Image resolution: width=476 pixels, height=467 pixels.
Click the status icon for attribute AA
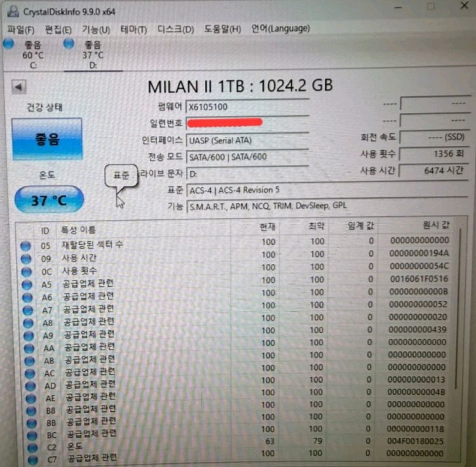point(29,348)
